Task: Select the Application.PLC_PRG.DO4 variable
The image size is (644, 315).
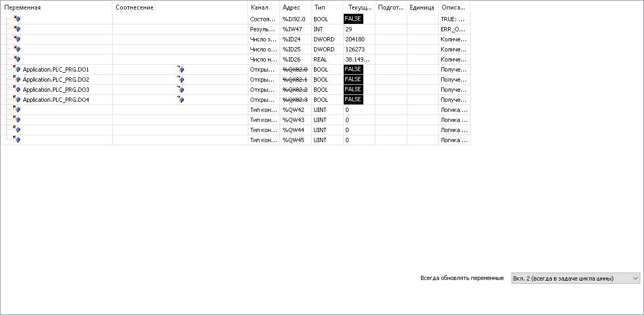Action: [x=56, y=100]
